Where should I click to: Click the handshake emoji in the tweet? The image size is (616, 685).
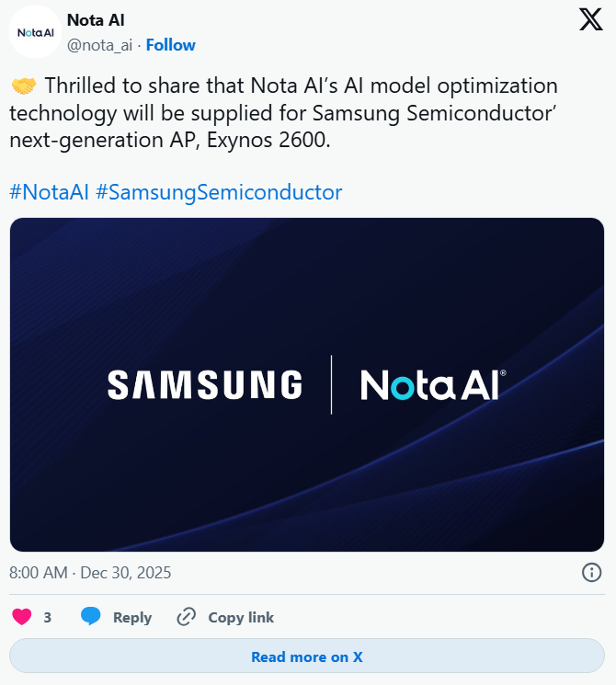[x=23, y=86]
